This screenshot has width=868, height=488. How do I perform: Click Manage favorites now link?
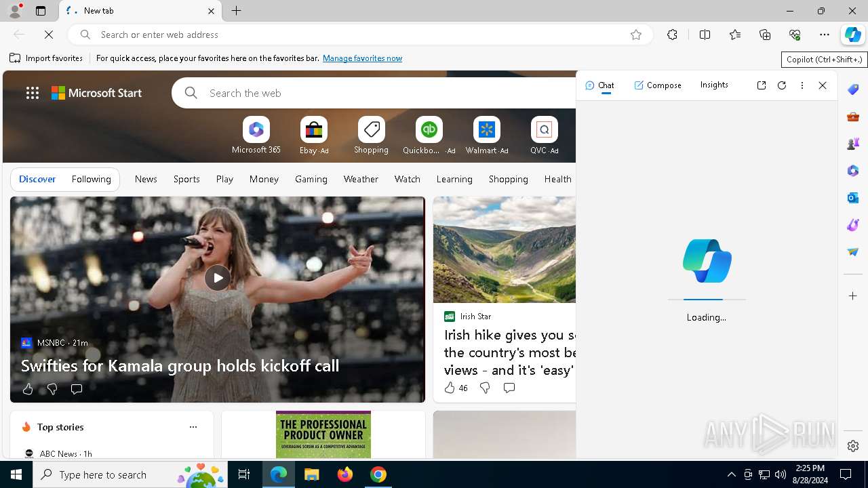coord(362,58)
